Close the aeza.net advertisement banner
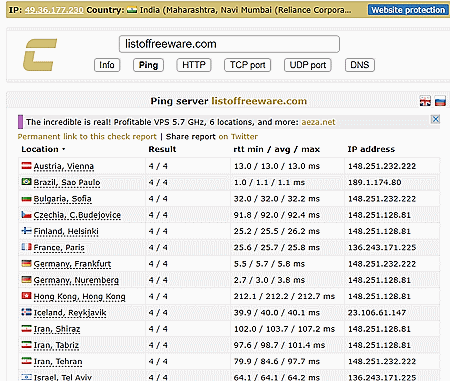 click(x=435, y=119)
